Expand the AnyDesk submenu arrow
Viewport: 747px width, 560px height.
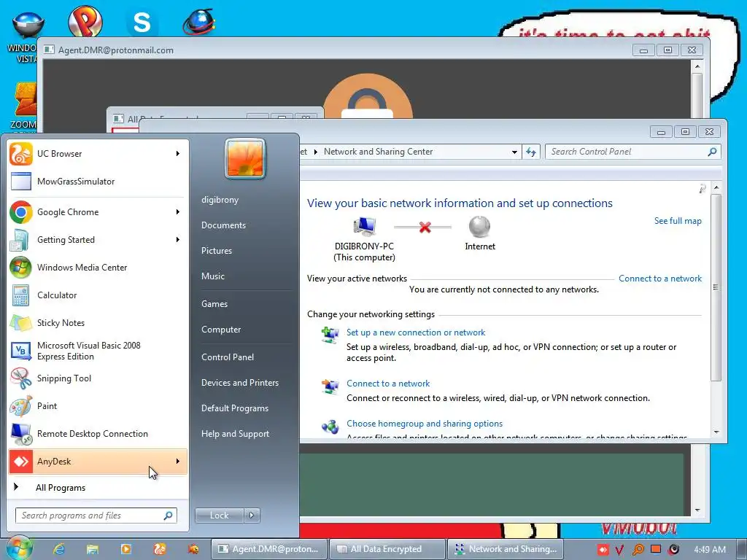tap(178, 461)
